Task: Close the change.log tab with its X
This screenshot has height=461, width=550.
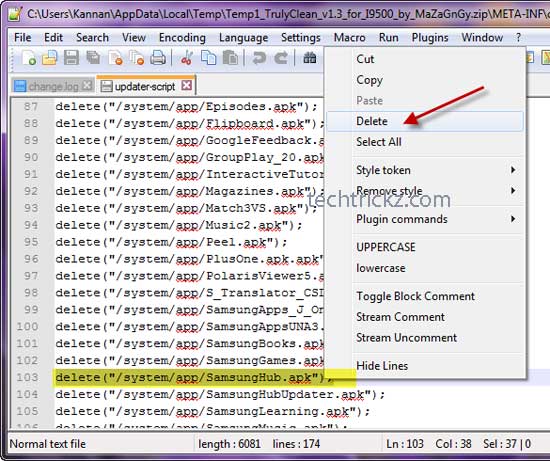Action: click(87, 85)
